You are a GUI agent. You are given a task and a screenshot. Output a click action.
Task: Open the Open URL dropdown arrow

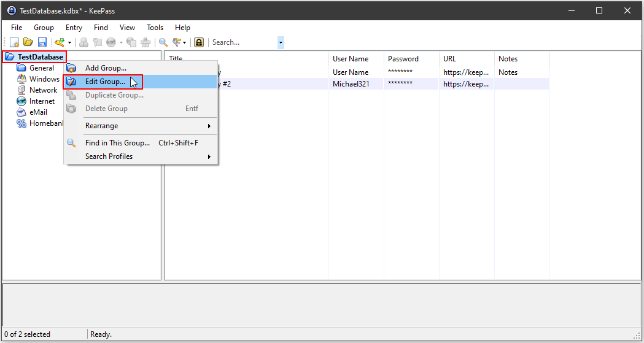pos(121,42)
